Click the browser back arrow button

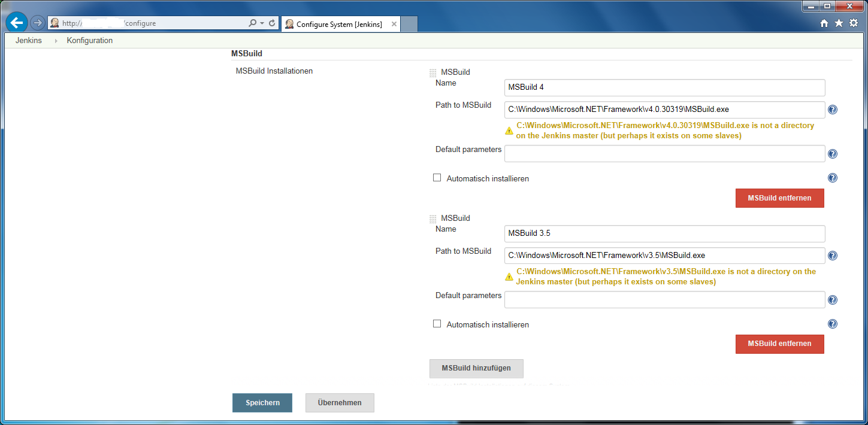tap(17, 23)
